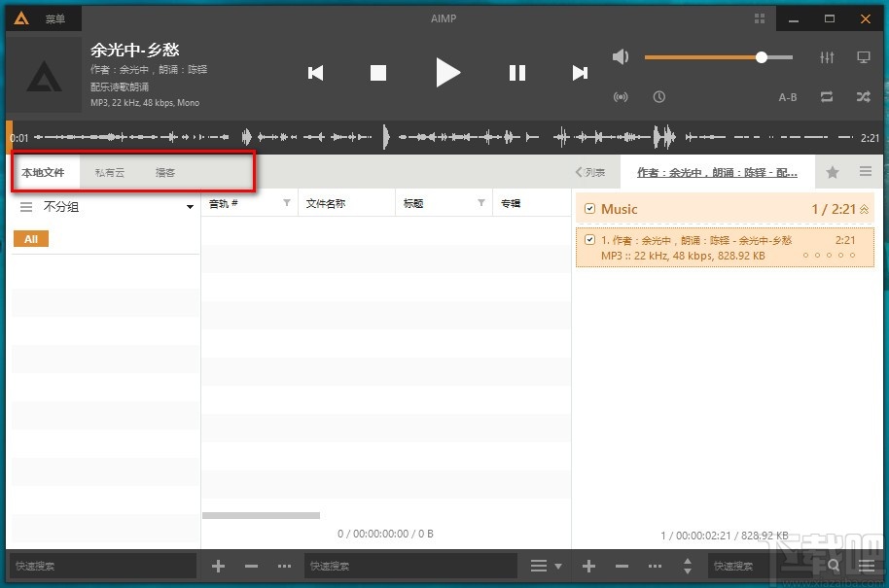
Task: Open the internet radio broadcast icon
Action: point(622,96)
